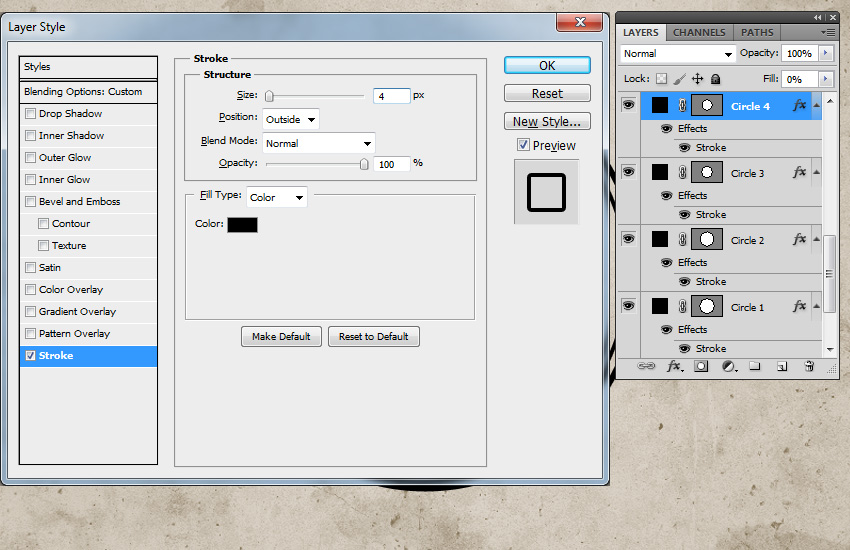
Task: Click the lock image pixels brush icon
Action: click(678, 79)
